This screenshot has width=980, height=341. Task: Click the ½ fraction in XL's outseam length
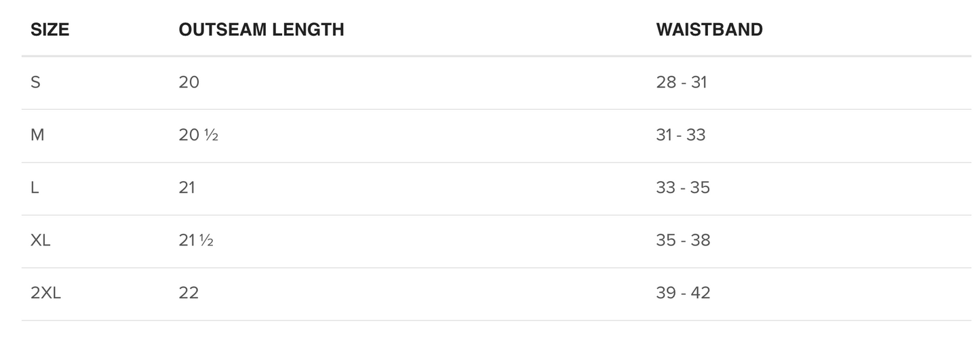(x=206, y=241)
